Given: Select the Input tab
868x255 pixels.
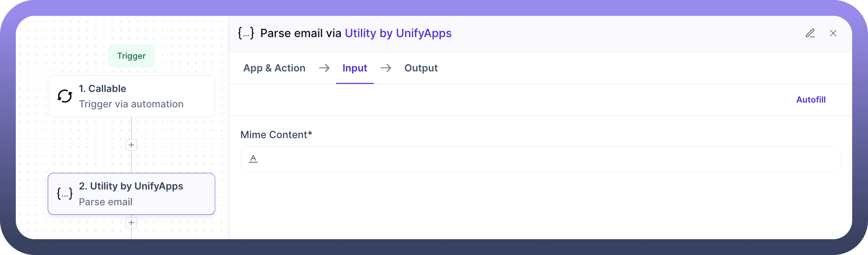Looking at the screenshot, I should [x=355, y=68].
